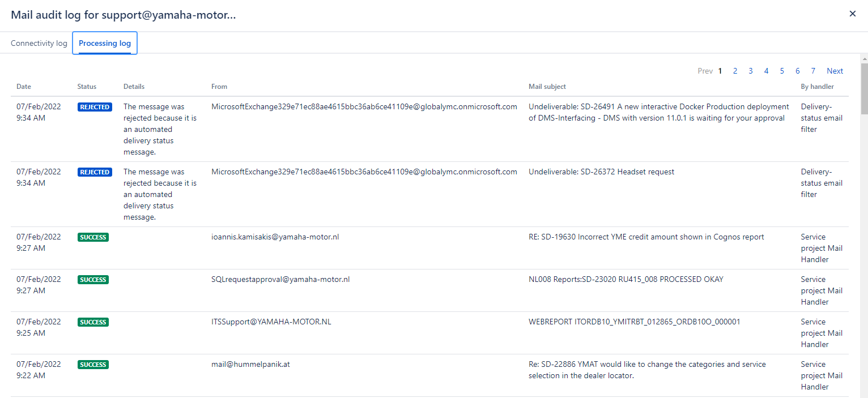Click the rejection details for Headset request row
The image size is (868, 398).
pyautogui.click(x=160, y=194)
